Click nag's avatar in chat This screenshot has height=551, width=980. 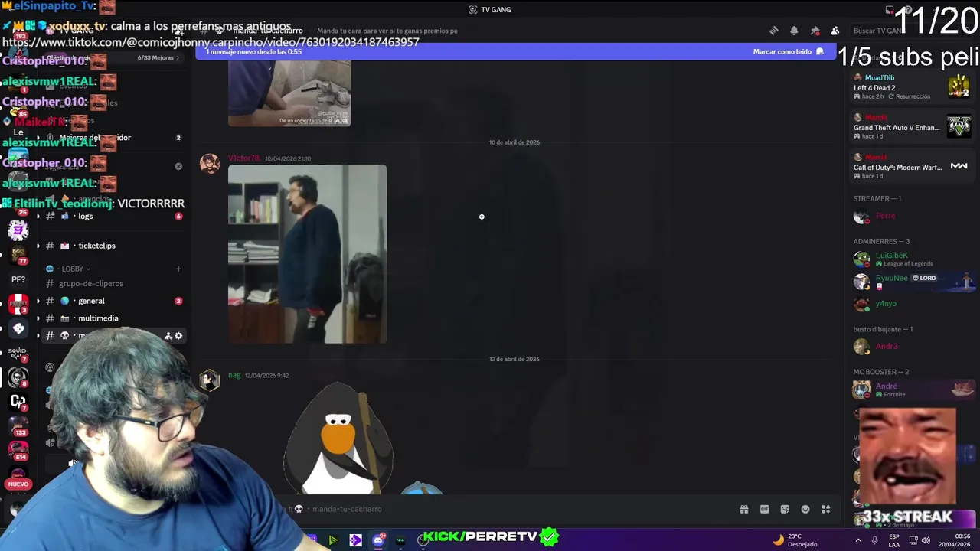click(x=209, y=380)
